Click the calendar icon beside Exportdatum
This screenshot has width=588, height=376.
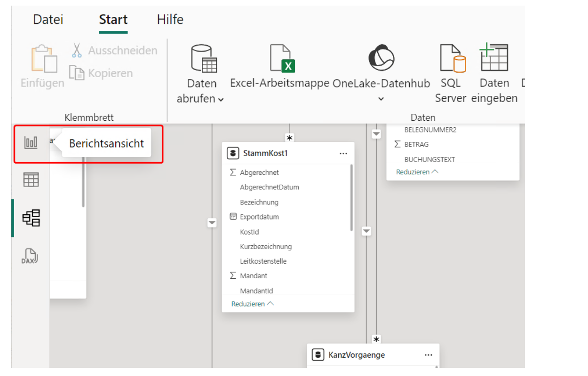[233, 217]
